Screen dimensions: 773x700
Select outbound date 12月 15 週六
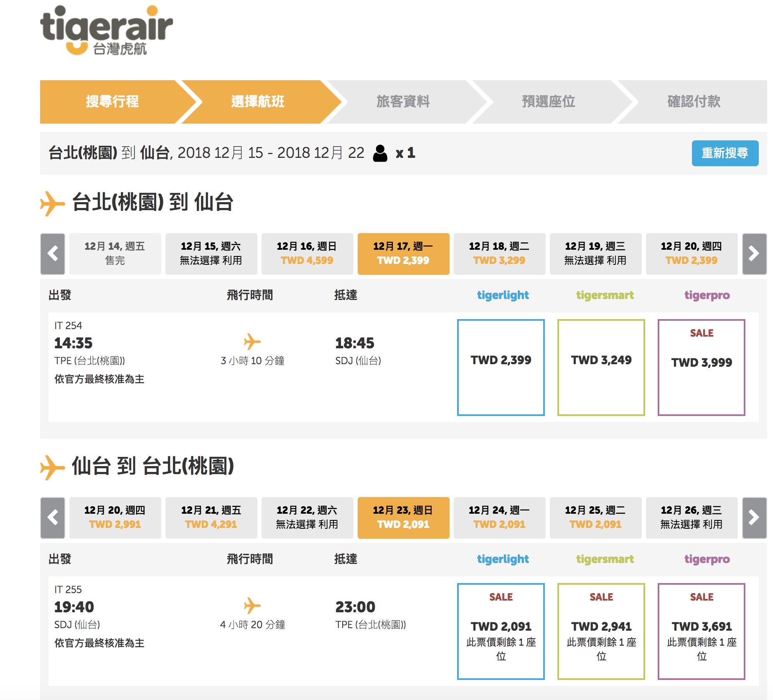tap(211, 254)
